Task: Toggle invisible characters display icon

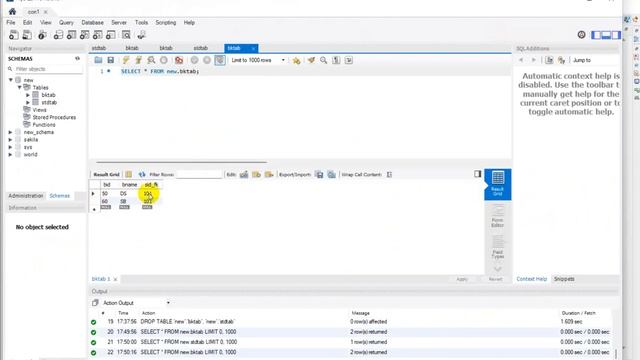Action: (x=336, y=60)
